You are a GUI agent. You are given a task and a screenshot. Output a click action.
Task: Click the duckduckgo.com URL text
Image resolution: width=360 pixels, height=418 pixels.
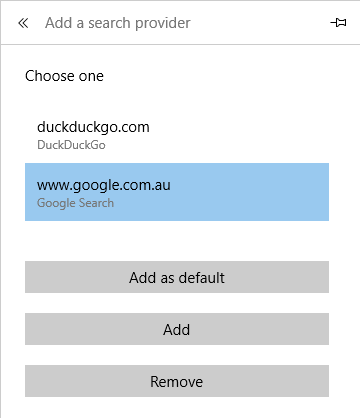pyautogui.click(x=93, y=128)
